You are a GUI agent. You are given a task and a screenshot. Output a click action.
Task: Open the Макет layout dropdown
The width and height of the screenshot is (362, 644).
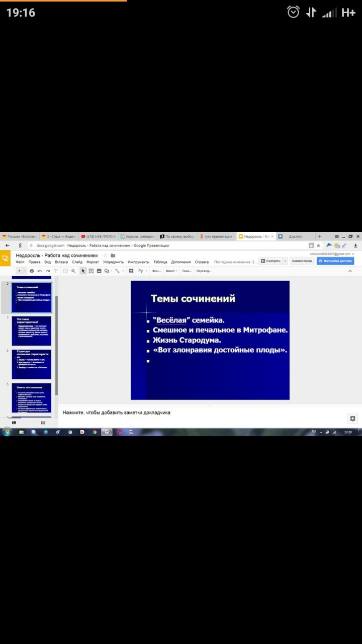coord(171,271)
